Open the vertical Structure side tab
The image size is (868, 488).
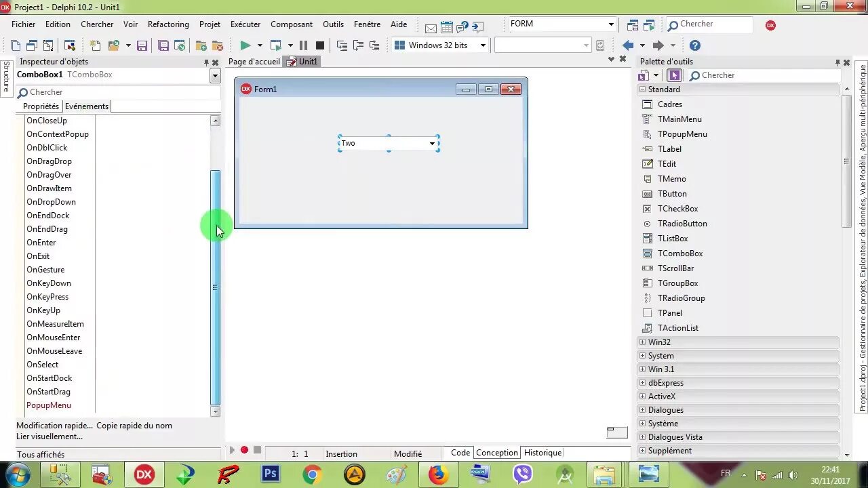6,77
